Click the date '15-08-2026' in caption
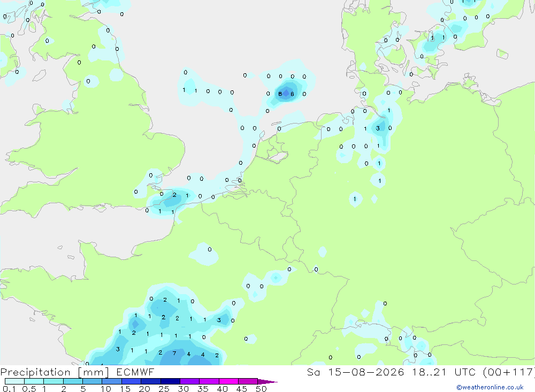The image size is (535, 392). click(366, 372)
